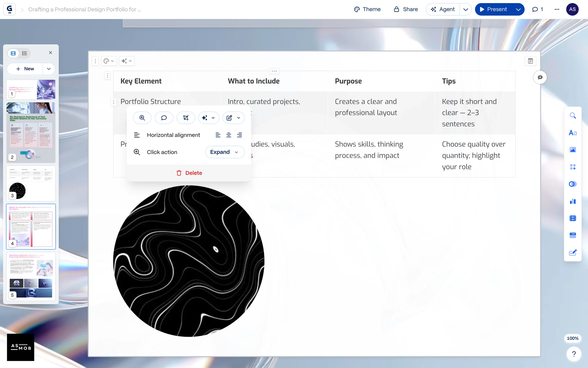Align image to the left

(218, 135)
